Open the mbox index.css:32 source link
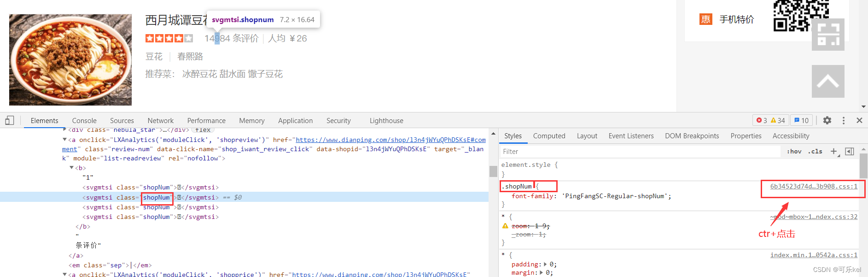Viewport: 868px width, 277px height. click(x=814, y=217)
